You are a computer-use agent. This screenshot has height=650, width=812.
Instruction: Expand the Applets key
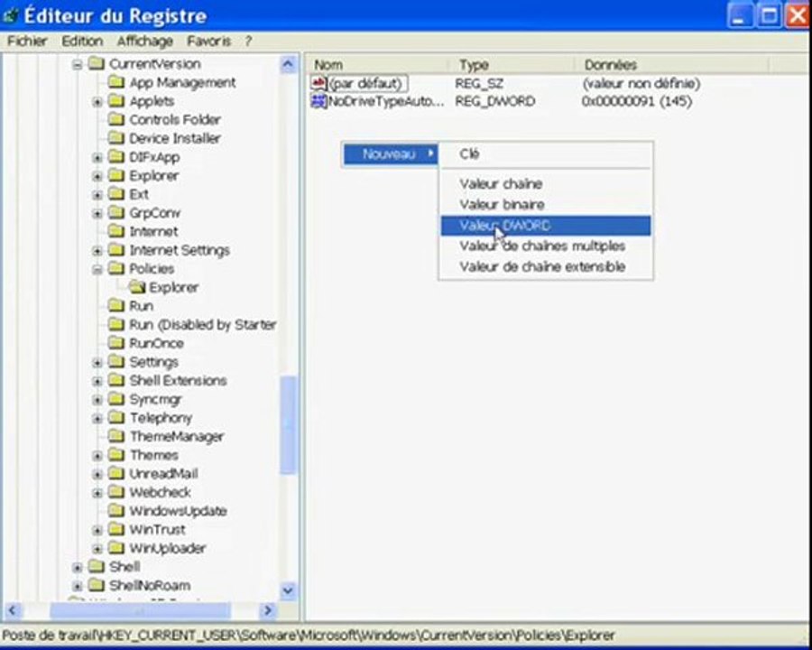(x=97, y=102)
